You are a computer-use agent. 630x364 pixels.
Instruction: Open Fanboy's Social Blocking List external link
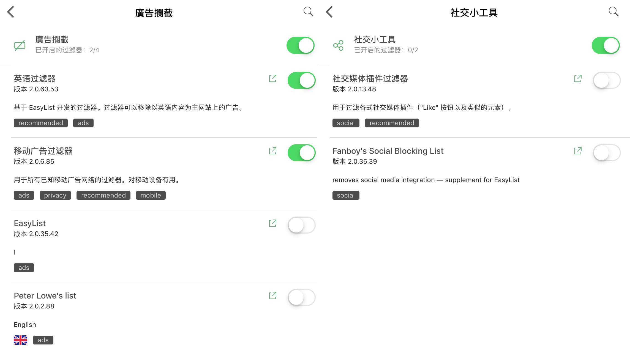pyautogui.click(x=578, y=151)
